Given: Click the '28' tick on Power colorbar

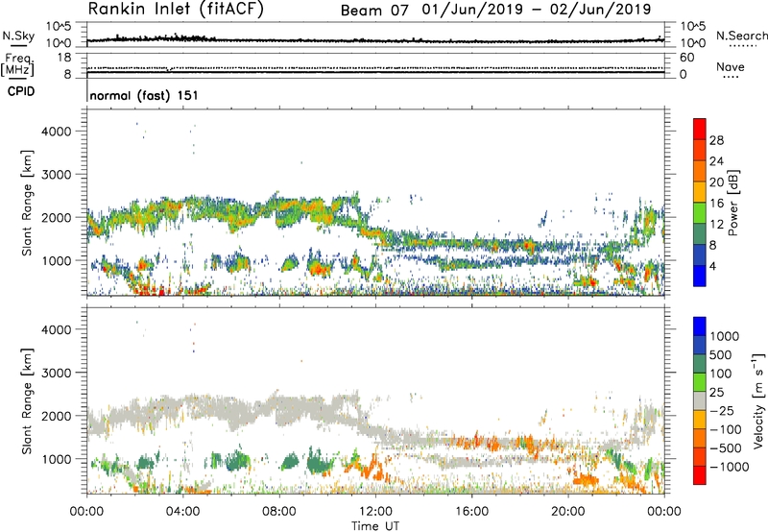Looking at the screenshot, I should [716, 140].
